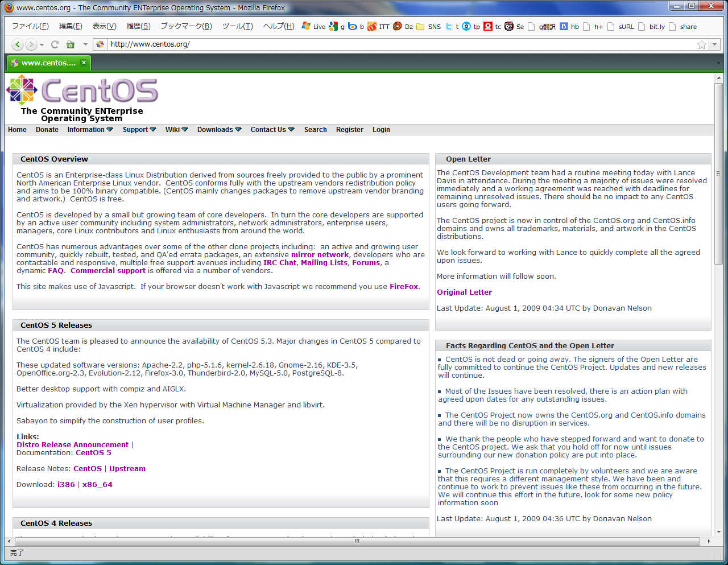728x565 pixels.
Task: Open the Login link
Action: point(381,130)
